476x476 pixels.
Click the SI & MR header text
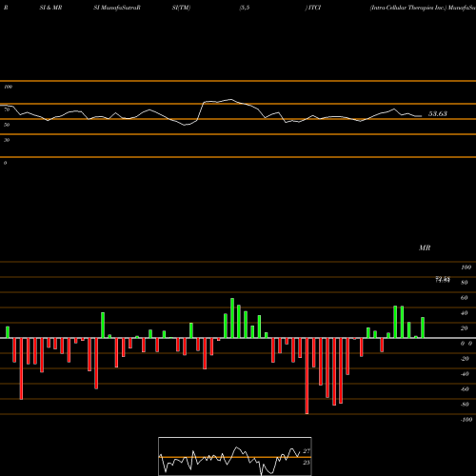(x=50, y=8)
